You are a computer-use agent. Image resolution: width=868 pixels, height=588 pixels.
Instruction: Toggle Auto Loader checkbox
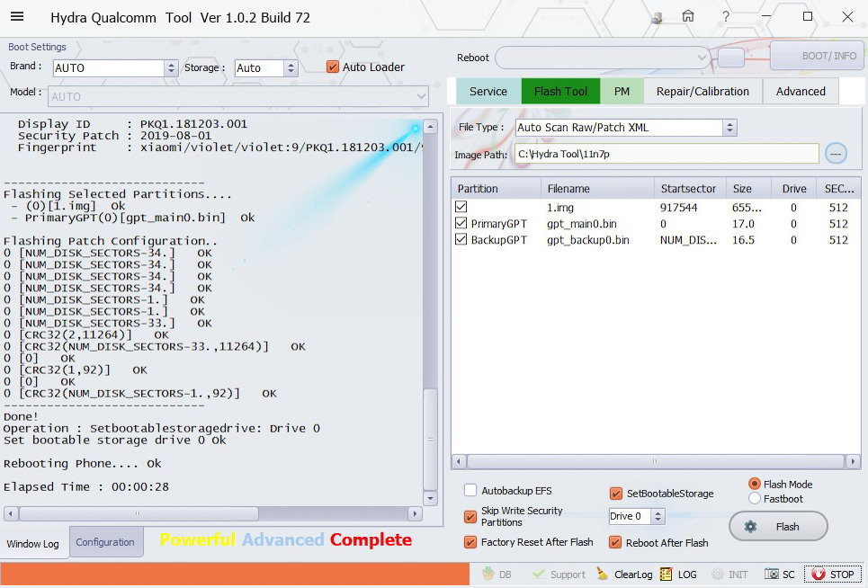click(333, 67)
